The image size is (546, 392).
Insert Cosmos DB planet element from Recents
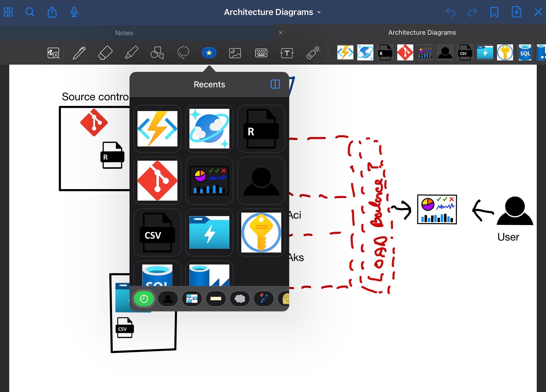[209, 129]
